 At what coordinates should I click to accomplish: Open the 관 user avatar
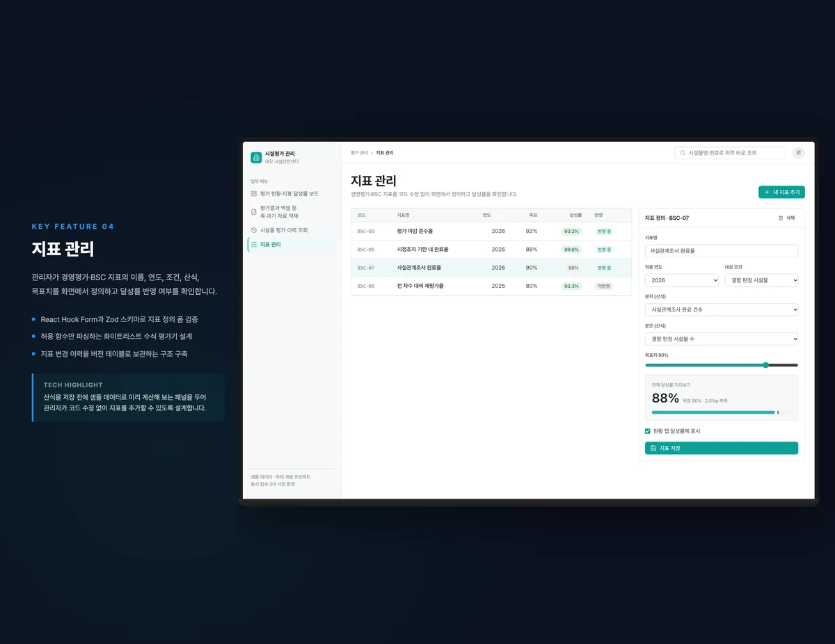click(798, 153)
